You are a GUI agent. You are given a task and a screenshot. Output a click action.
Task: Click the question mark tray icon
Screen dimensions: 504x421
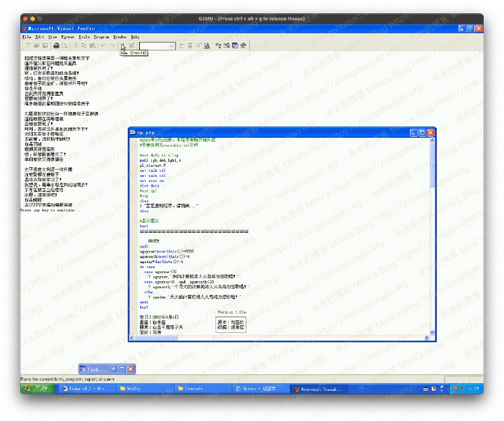(433, 388)
